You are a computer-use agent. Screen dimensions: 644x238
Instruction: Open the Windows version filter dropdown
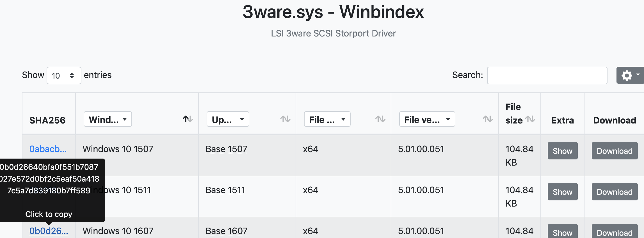coord(108,119)
